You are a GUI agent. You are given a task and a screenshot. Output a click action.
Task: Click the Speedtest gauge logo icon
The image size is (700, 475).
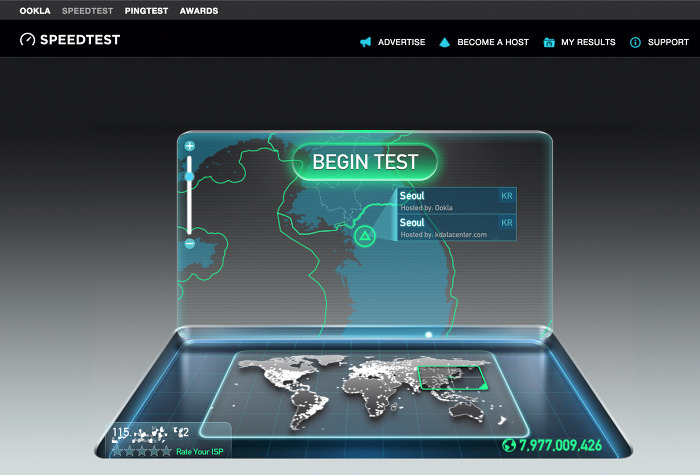coord(27,40)
